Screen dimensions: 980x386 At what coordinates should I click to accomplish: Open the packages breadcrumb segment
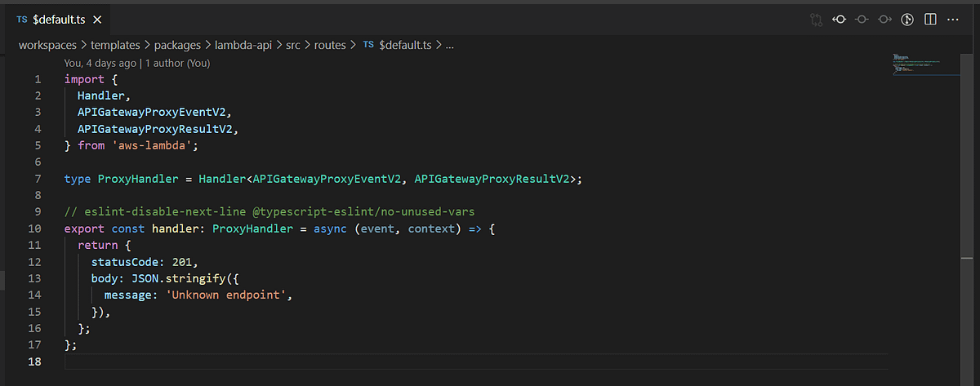click(177, 46)
